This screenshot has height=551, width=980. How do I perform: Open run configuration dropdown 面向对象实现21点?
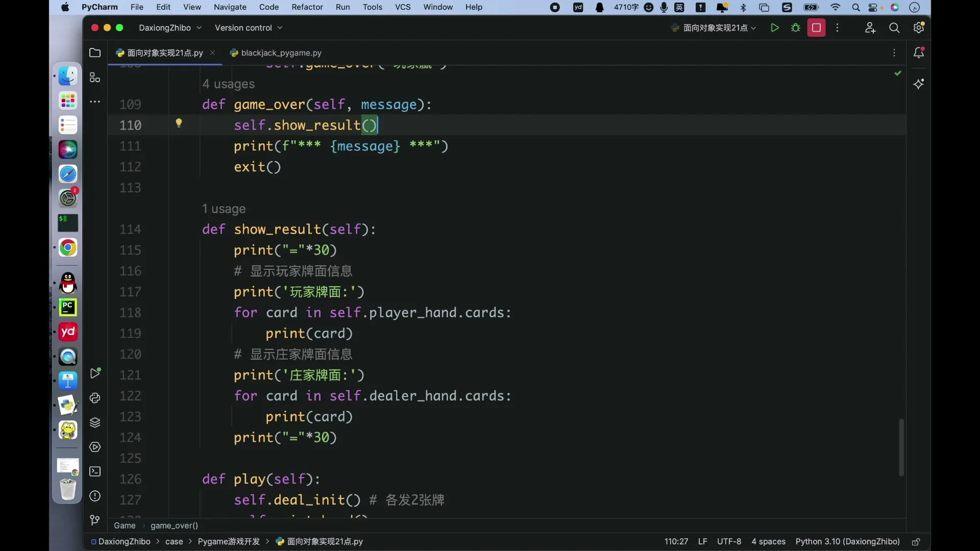click(714, 28)
